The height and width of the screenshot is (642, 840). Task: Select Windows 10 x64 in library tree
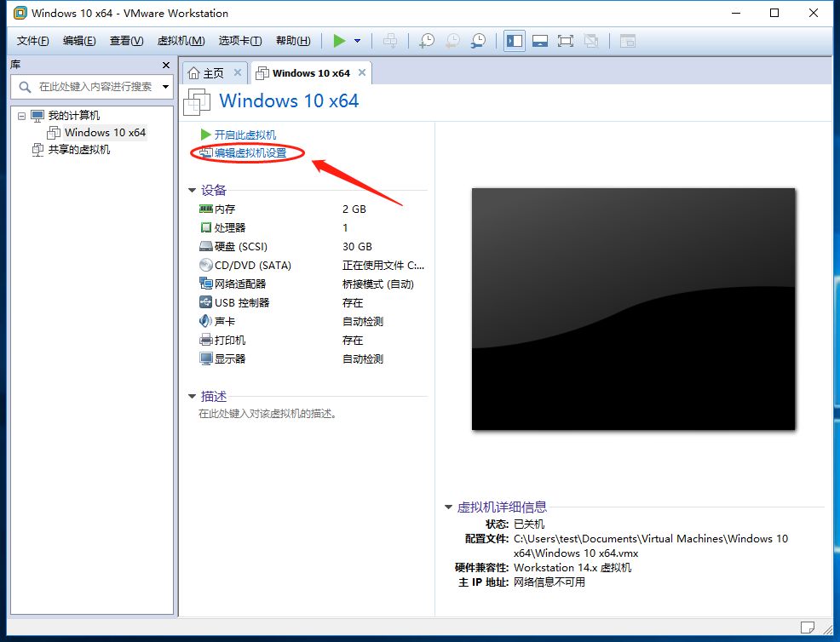point(105,132)
